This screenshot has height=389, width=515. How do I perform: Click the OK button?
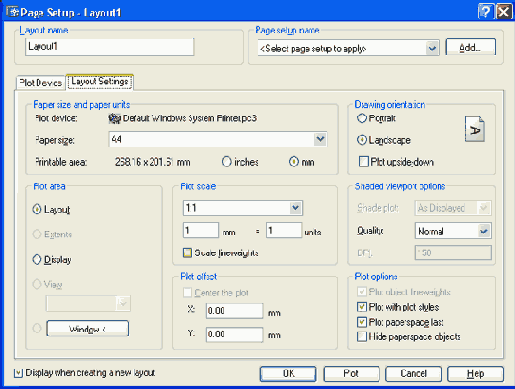pos(288,373)
